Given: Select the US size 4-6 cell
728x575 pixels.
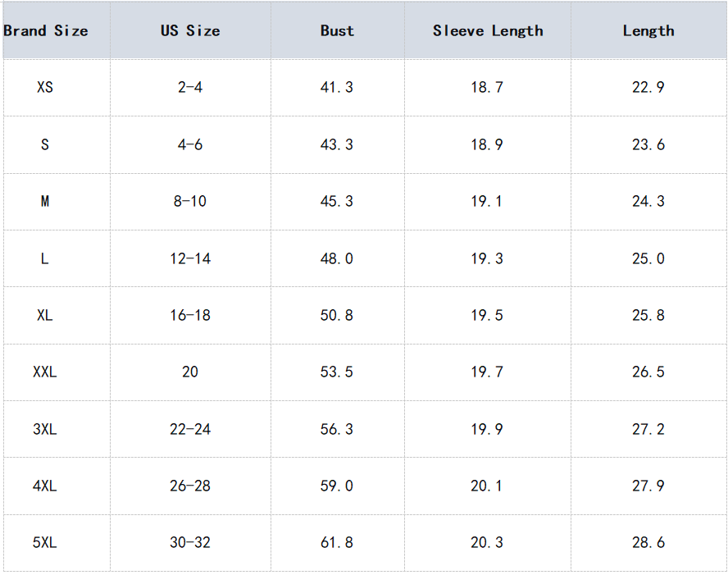Looking at the screenshot, I should (190, 144).
